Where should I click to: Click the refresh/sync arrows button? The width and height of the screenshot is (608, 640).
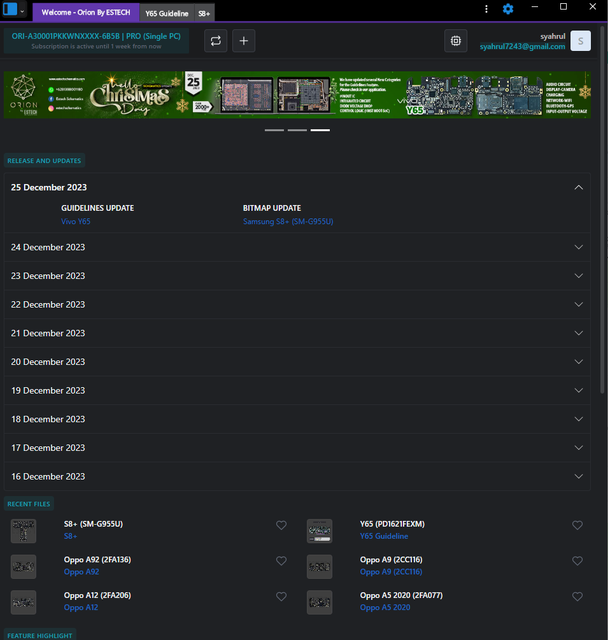tap(216, 41)
